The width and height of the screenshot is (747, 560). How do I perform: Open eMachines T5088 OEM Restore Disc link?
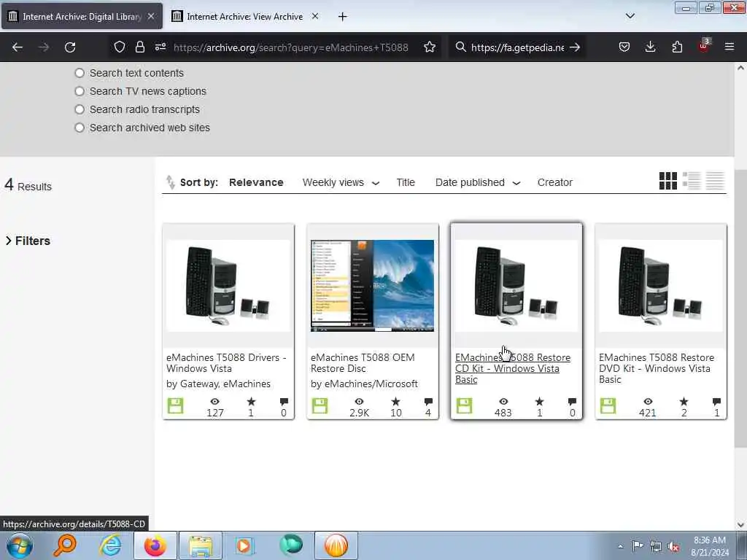[x=363, y=363]
